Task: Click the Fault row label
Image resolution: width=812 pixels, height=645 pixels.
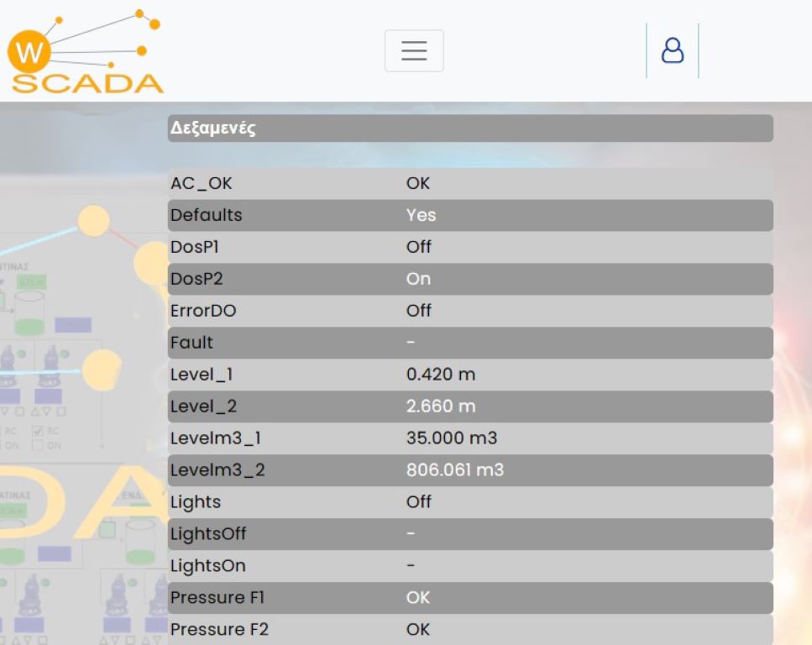Action: click(191, 343)
